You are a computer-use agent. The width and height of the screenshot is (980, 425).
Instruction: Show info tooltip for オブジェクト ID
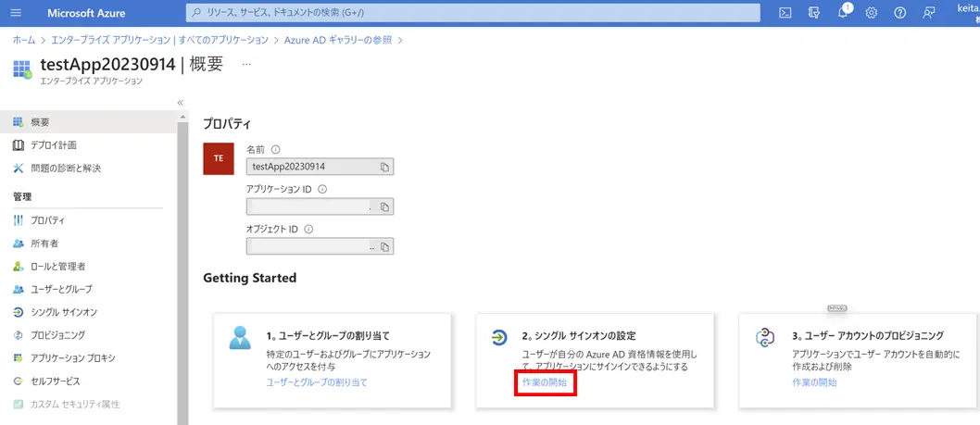click(x=308, y=229)
